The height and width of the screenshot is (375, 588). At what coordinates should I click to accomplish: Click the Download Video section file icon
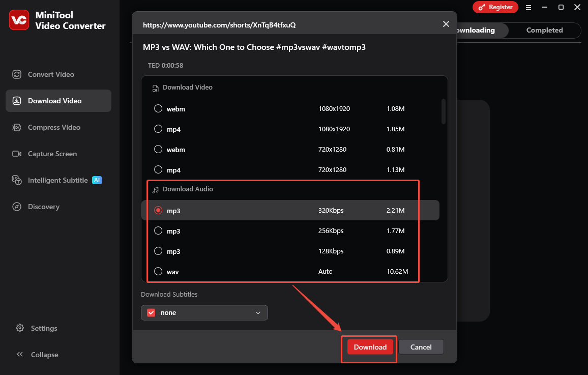click(x=155, y=88)
